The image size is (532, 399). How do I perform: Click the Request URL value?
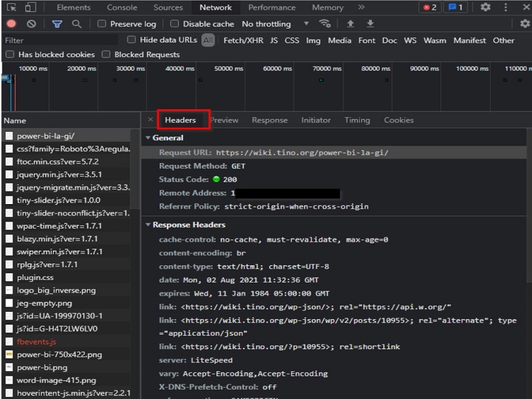(302, 153)
